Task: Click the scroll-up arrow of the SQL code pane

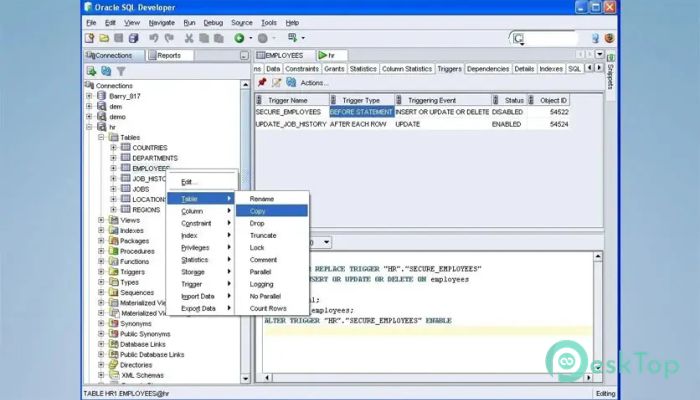Action: [x=598, y=256]
